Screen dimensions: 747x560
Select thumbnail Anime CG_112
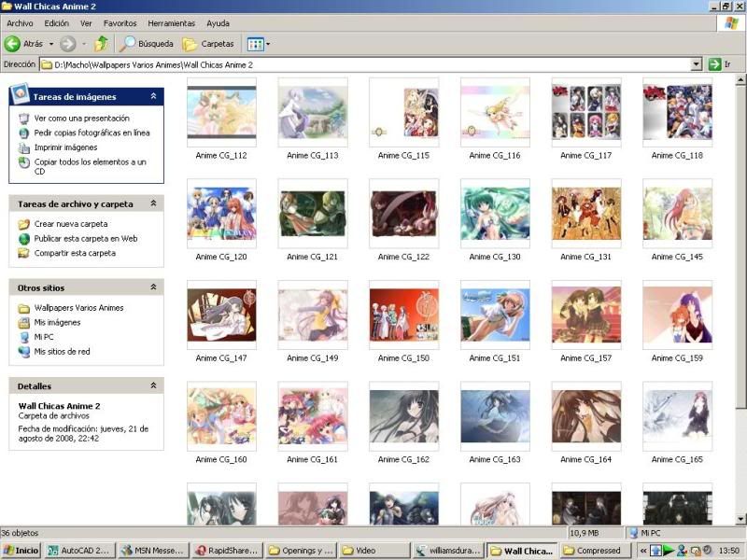(x=221, y=112)
